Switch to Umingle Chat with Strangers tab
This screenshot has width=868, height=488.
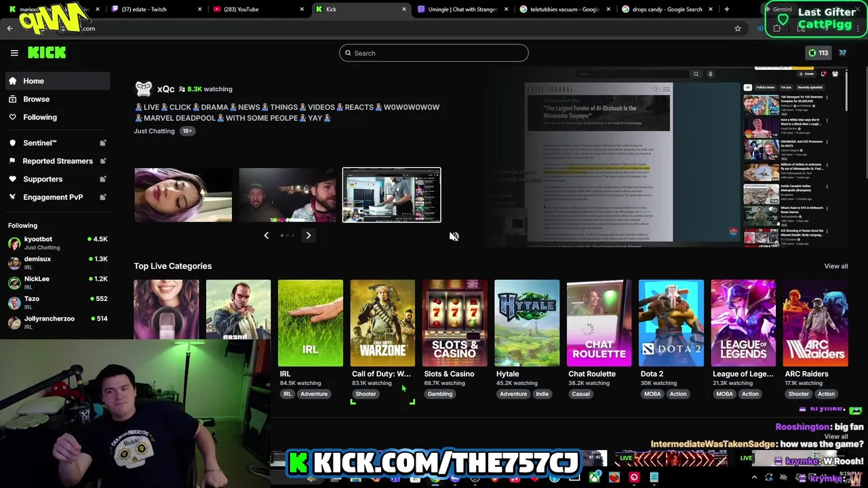click(x=462, y=9)
